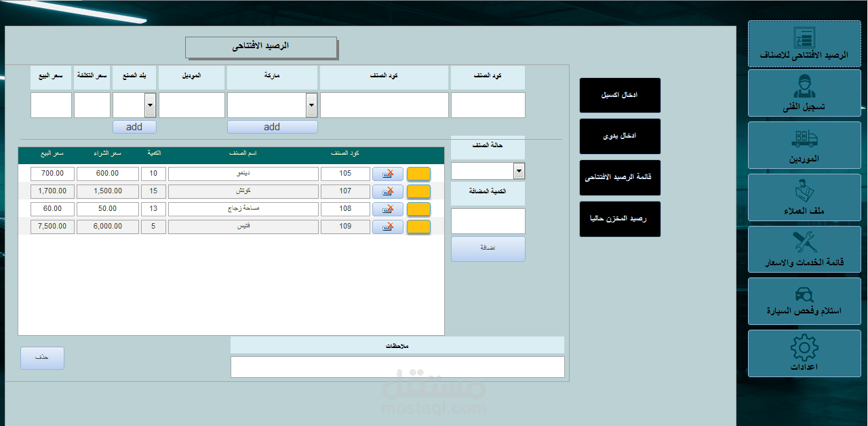Open استلام وفحص السيارة car inspection module
868x426 pixels.
tap(804, 301)
